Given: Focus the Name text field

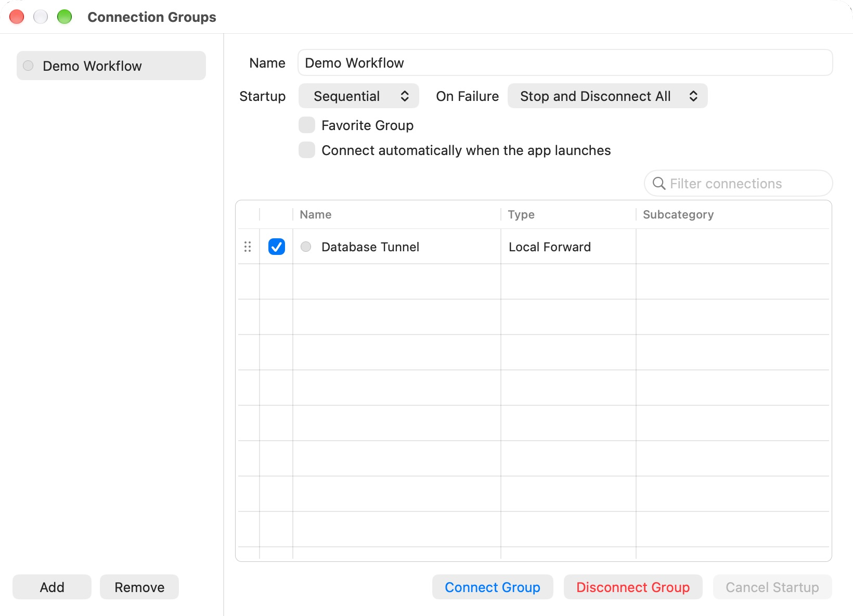Looking at the screenshot, I should click(565, 62).
